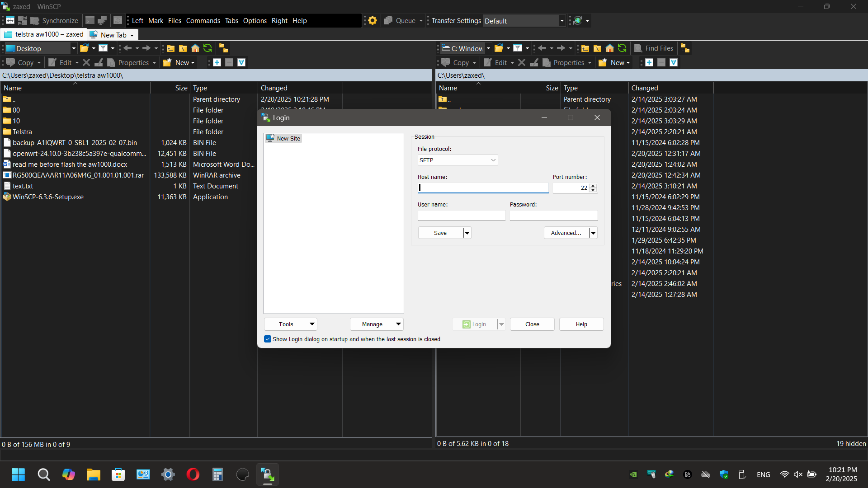Refresh the left Desktop panel

point(208,48)
